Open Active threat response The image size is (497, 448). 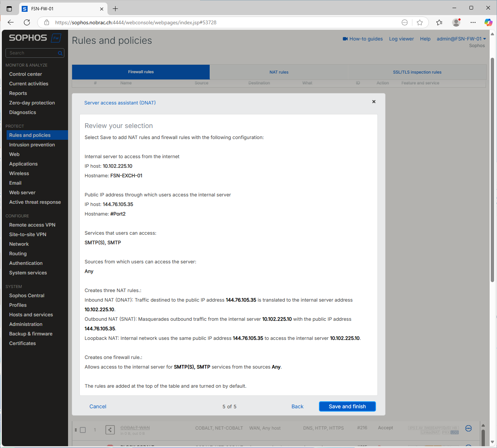click(x=35, y=202)
